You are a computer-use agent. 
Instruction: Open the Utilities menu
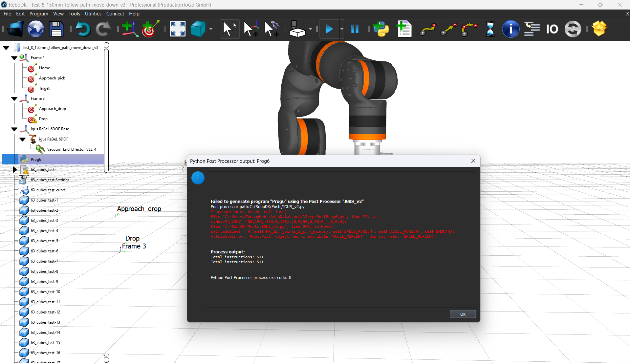pyautogui.click(x=93, y=14)
